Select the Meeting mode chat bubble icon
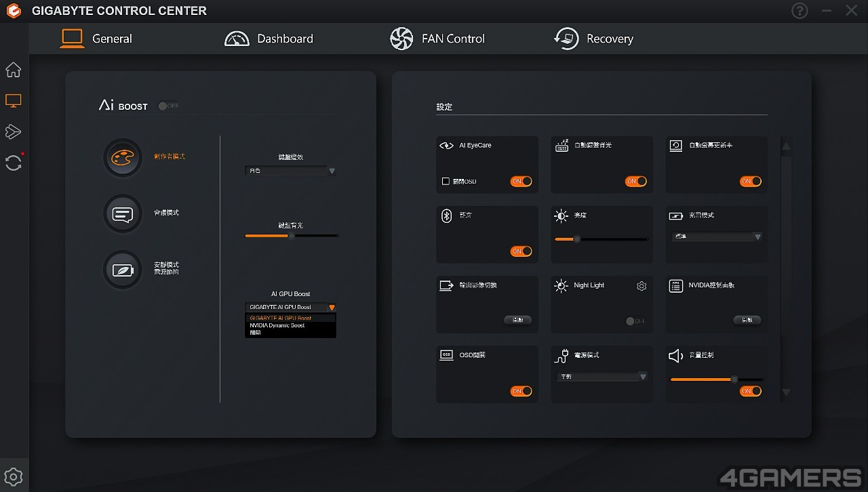 123,214
